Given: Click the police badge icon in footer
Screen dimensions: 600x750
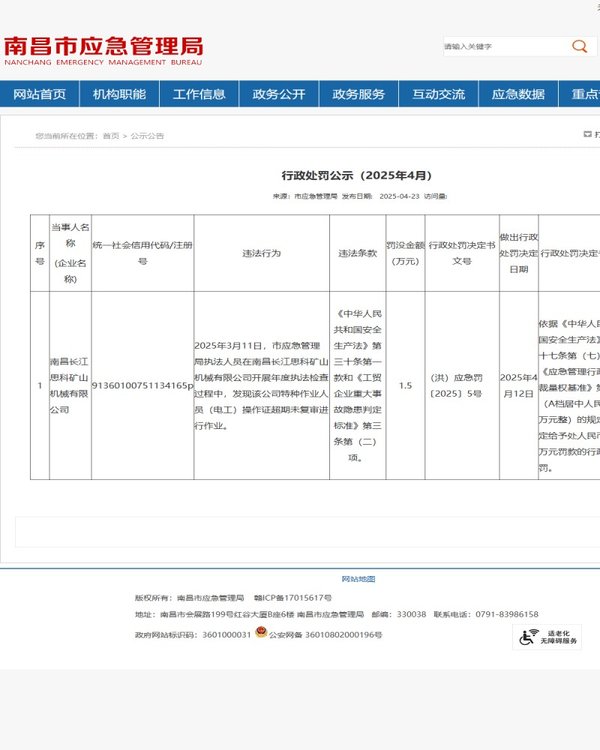Looking at the screenshot, I should (261, 634).
